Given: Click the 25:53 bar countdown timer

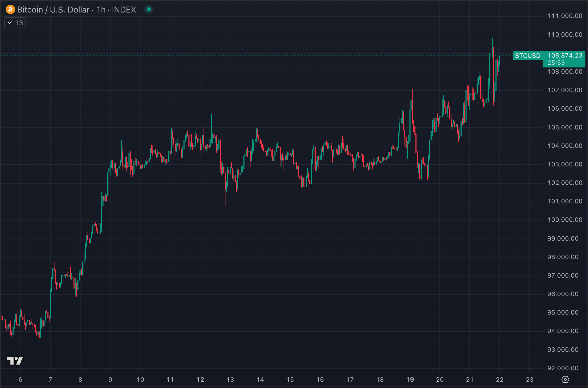Looking at the screenshot, I should [x=556, y=63].
